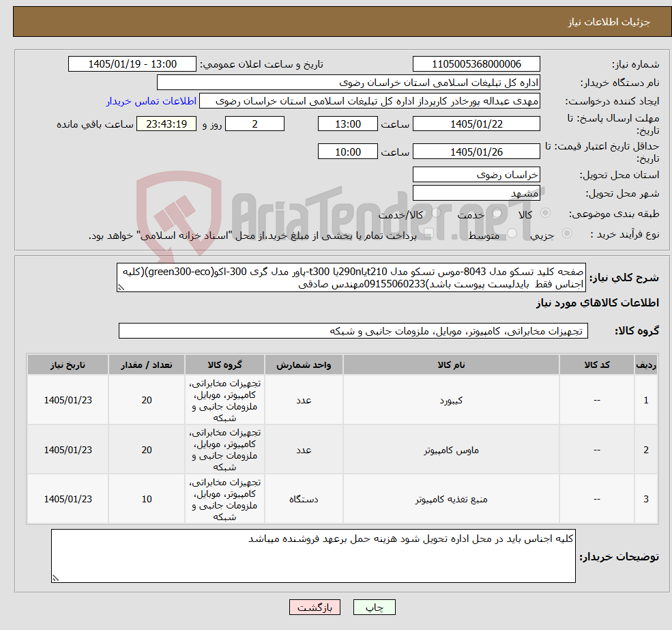Click date 1405/01/23 in منبع تغذیه row

tap(68, 499)
